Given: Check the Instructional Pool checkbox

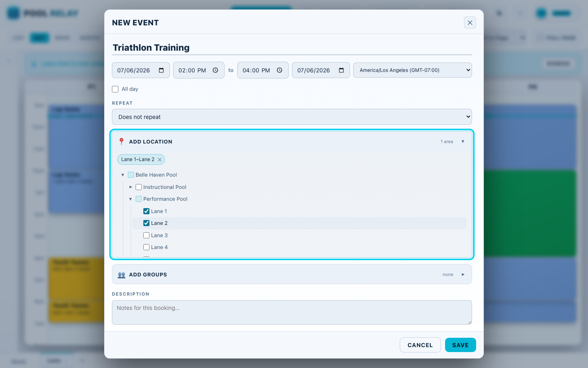Looking at the screenshot, I should click(139, 187).
